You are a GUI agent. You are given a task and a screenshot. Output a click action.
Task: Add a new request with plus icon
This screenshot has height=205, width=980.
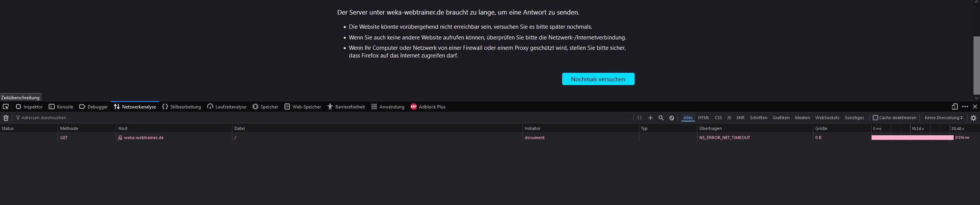point(650,118)
